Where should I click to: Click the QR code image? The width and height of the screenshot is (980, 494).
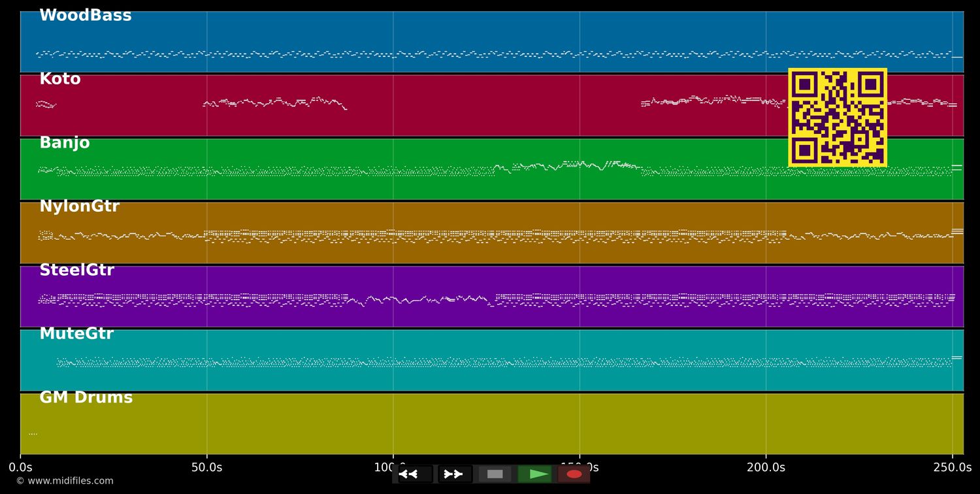(x=838, y=118)
